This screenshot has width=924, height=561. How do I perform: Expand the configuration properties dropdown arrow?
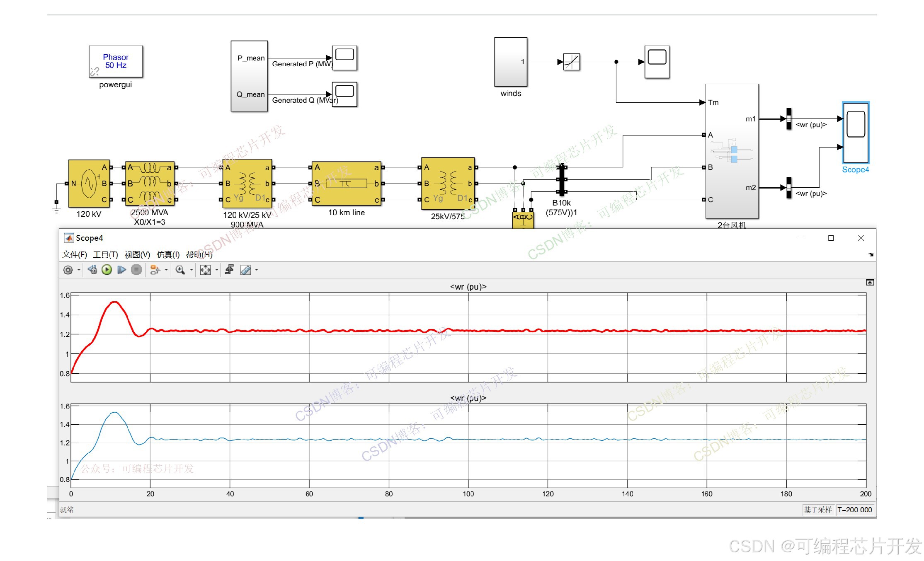tap(79, 270)
